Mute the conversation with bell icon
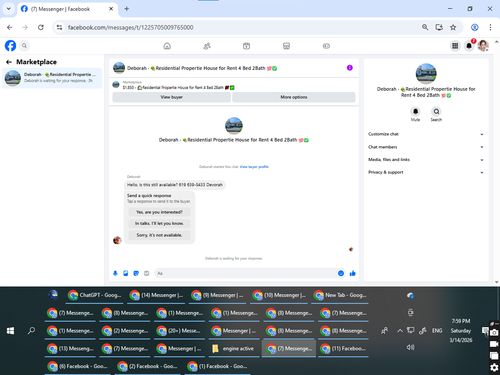This screenshot has height=375, width=500. pos(415,111)
